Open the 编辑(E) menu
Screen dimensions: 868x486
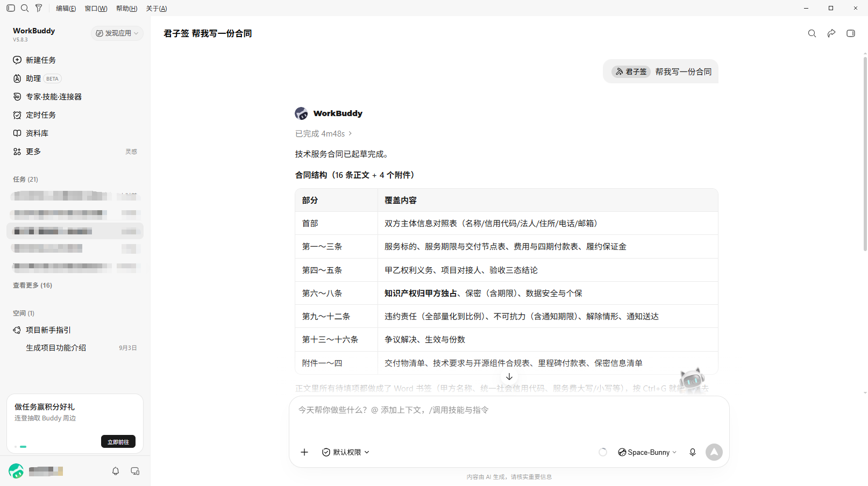[66, 9]
